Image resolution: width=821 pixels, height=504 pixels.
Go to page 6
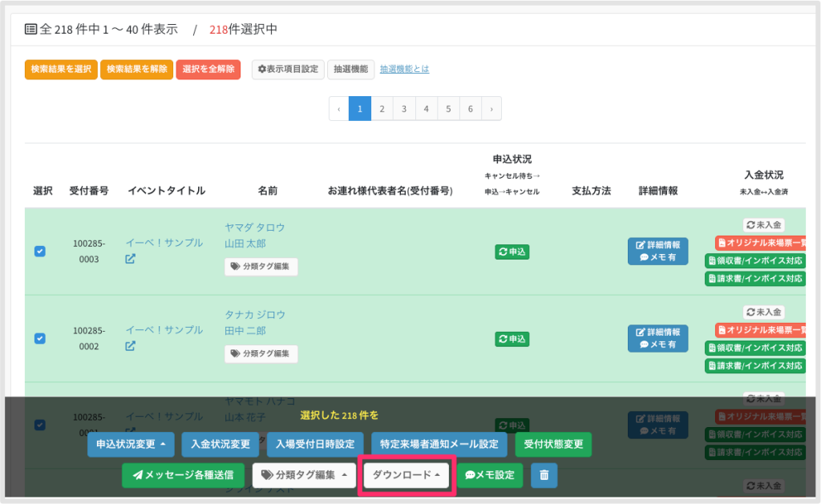[470, 109]
